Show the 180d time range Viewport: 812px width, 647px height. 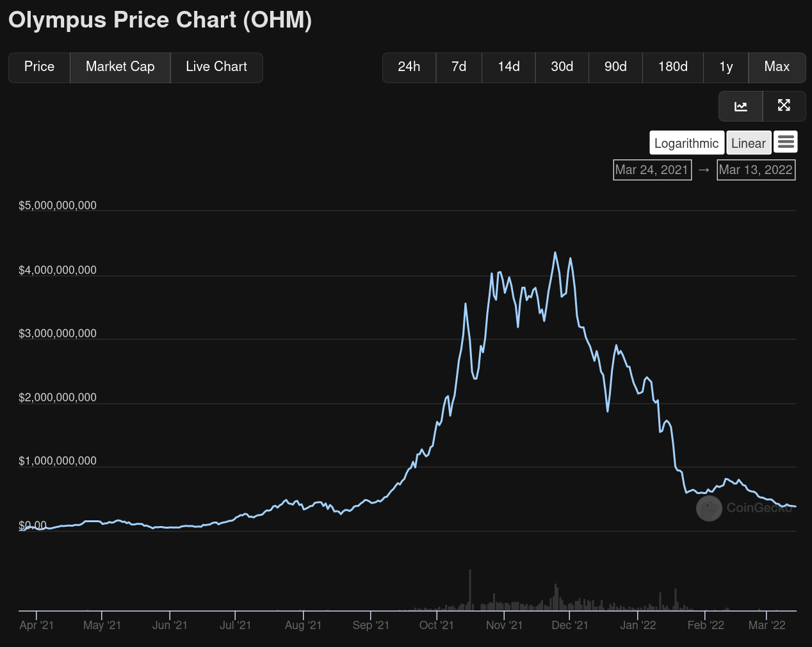[x=672, y=67]
